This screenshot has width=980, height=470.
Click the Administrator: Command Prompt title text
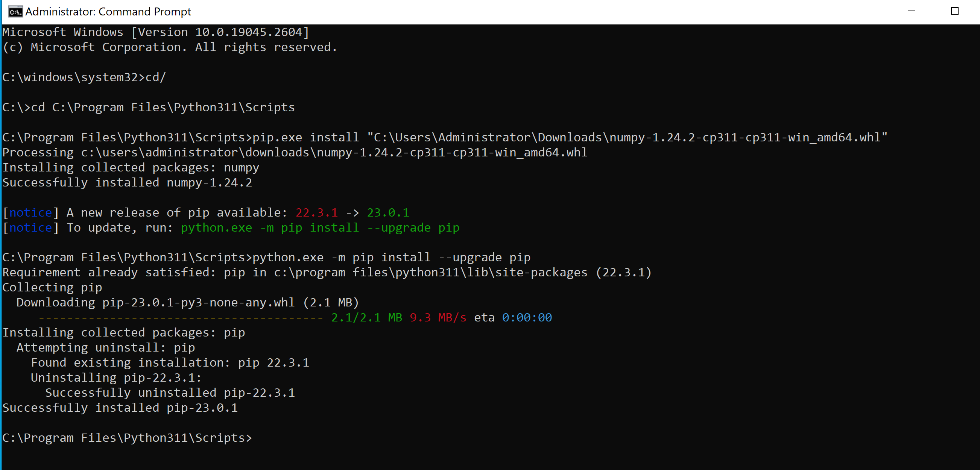pyautogui.click(x=108, y=12)
